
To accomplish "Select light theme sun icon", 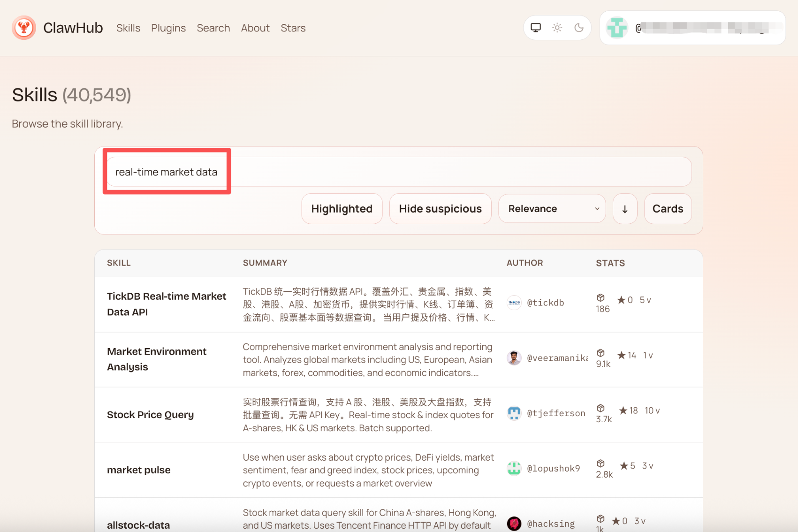I will click(557, 28).
